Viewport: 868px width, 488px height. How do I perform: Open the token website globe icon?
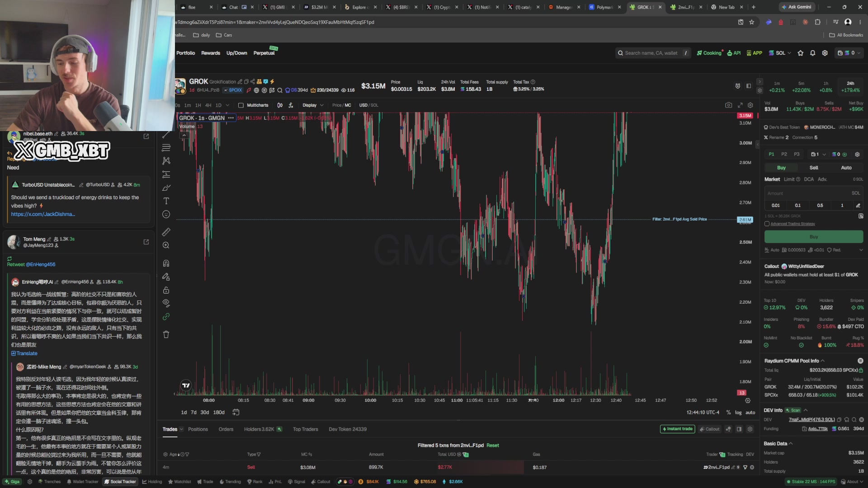pos(256,90)
